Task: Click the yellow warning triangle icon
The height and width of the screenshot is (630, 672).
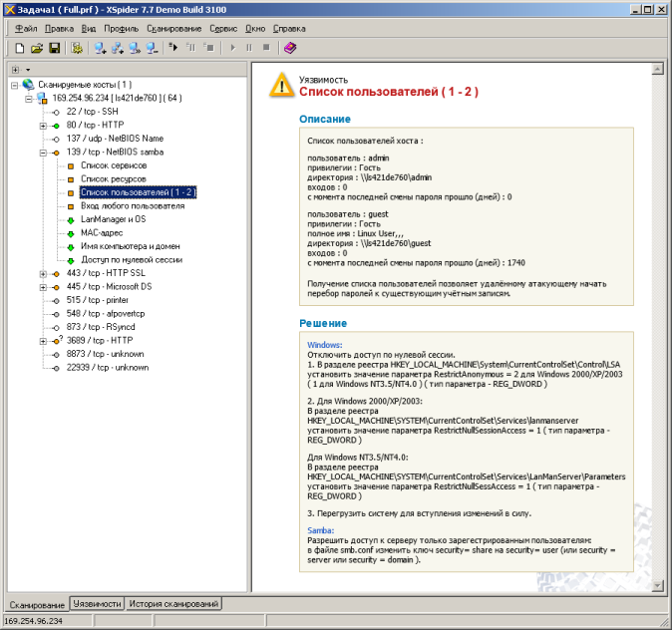Action: (x=281, y=85)
